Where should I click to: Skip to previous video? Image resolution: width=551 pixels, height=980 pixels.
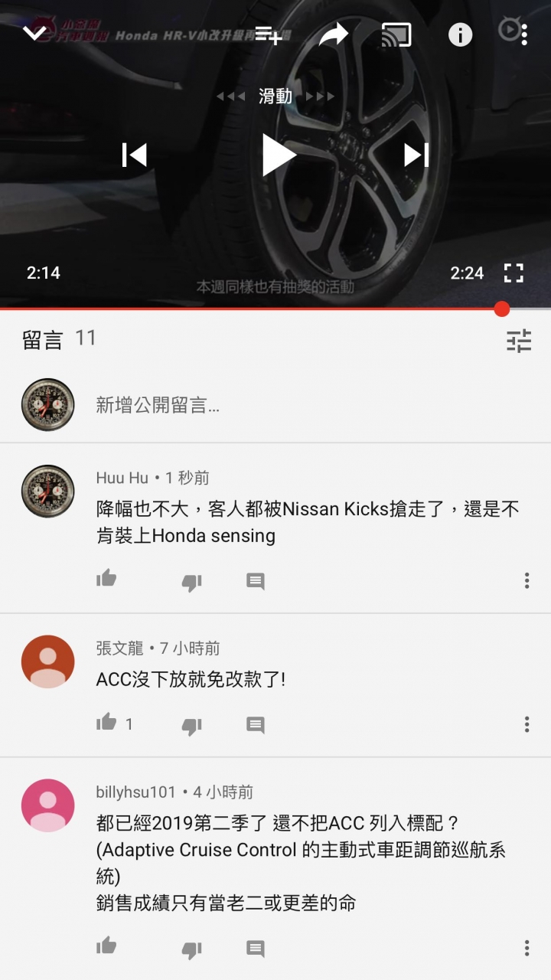tap(135, 155)
